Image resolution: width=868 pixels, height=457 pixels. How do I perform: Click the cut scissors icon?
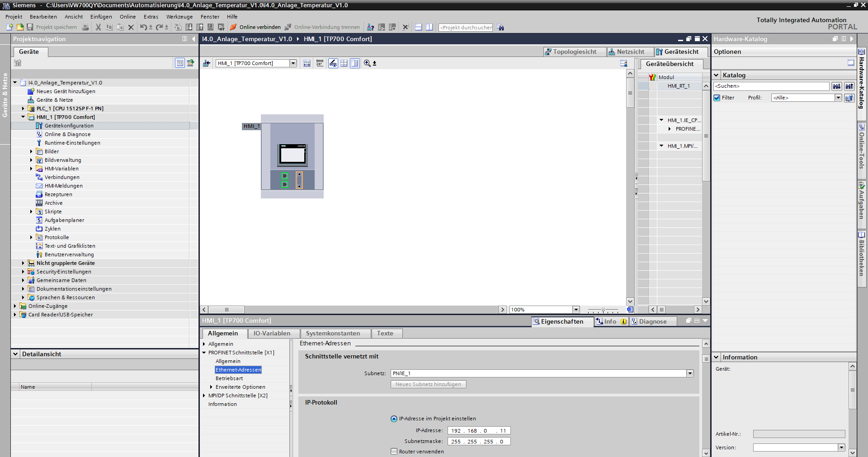[x=98, y=27]
